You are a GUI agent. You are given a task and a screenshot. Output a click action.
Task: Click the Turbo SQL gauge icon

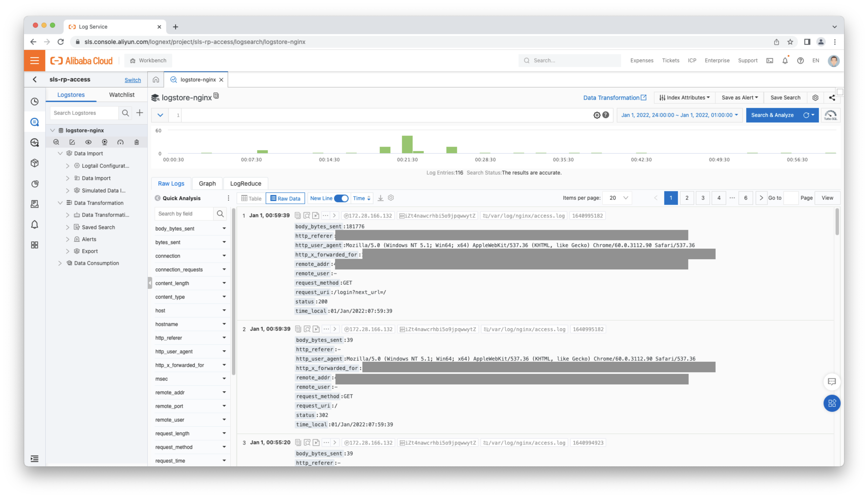(830, 115)
